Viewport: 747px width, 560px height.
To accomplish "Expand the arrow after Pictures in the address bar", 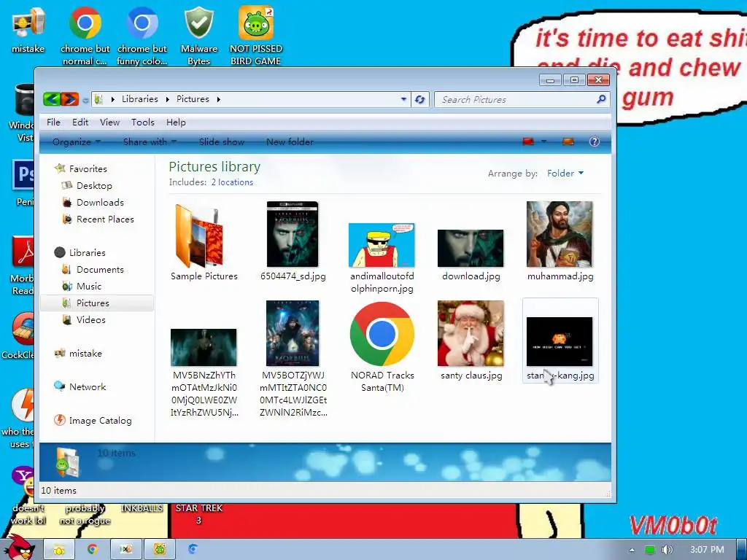I will tap(219, 99).
